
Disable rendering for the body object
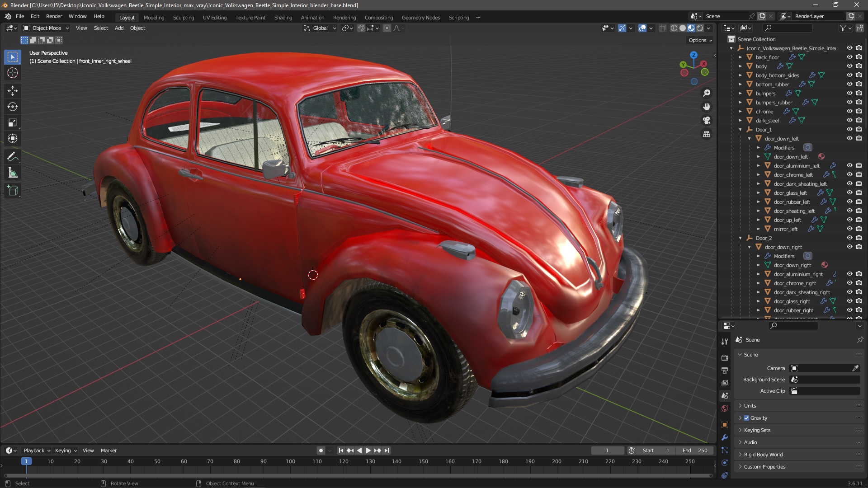pyautogui.click(x=859, y=66)
